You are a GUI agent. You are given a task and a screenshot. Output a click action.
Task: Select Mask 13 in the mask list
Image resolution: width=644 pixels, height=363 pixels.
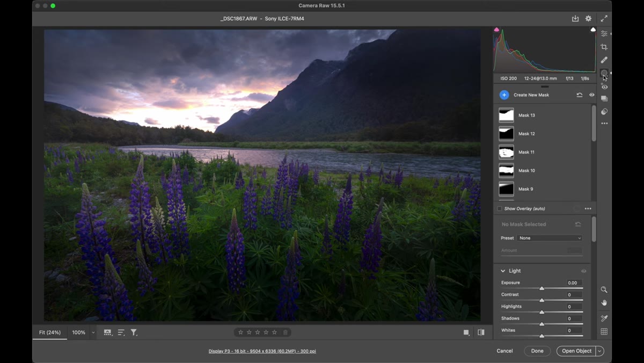(542, 115)
